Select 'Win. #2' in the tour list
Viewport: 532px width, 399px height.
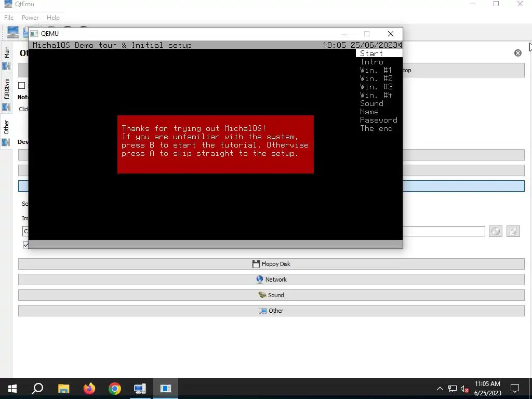click(x=376, y=78)
